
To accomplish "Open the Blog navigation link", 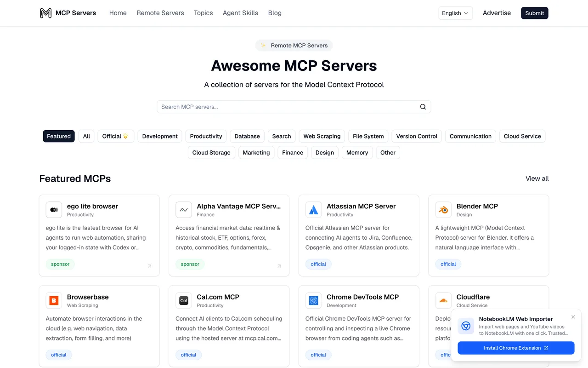I will tap(275, 13).
